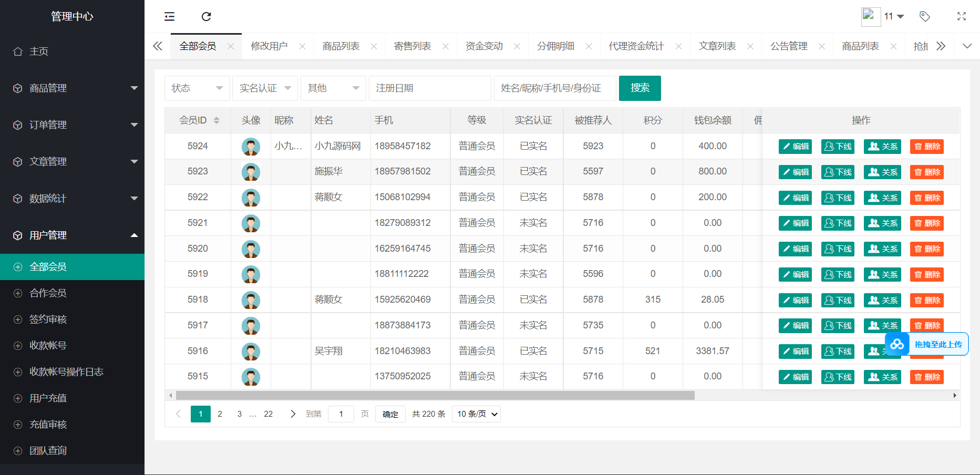Screen dimensions: 980x475
Task: Edit member 5924 with 编辑 button
Action: tap(795, 147)
